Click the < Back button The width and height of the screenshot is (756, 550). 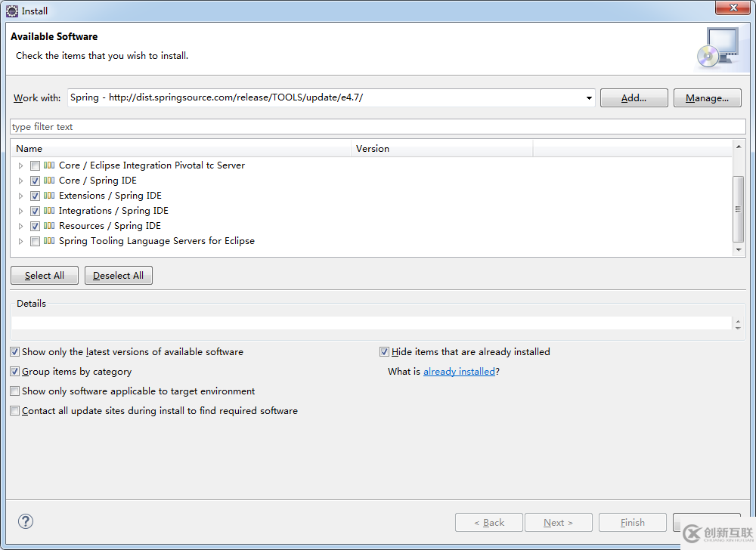click(x=489, y=523)
